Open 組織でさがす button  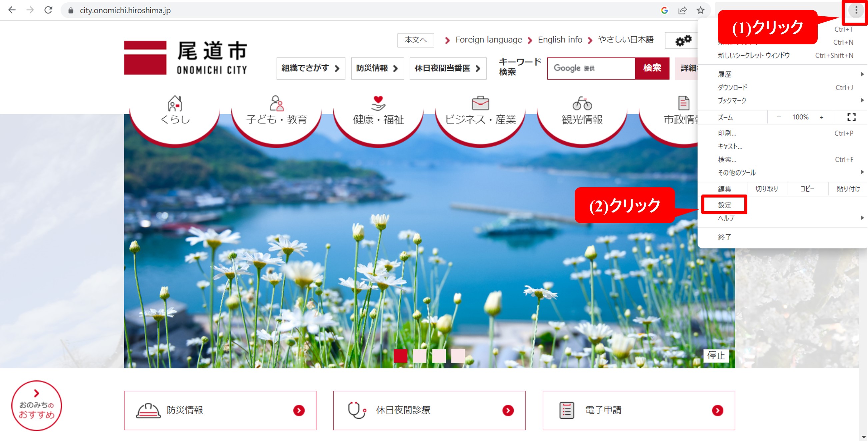point(311,68)
